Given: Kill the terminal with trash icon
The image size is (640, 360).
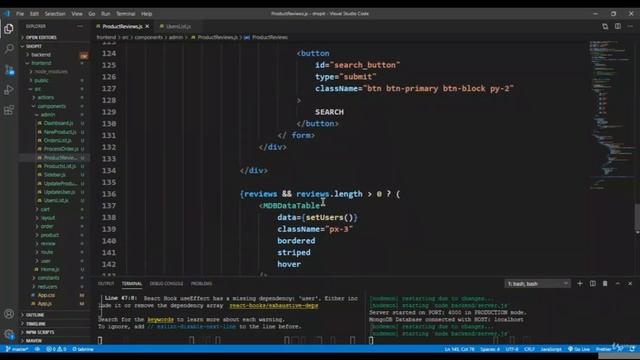Looking at the screenshot, I should [605, 283].
